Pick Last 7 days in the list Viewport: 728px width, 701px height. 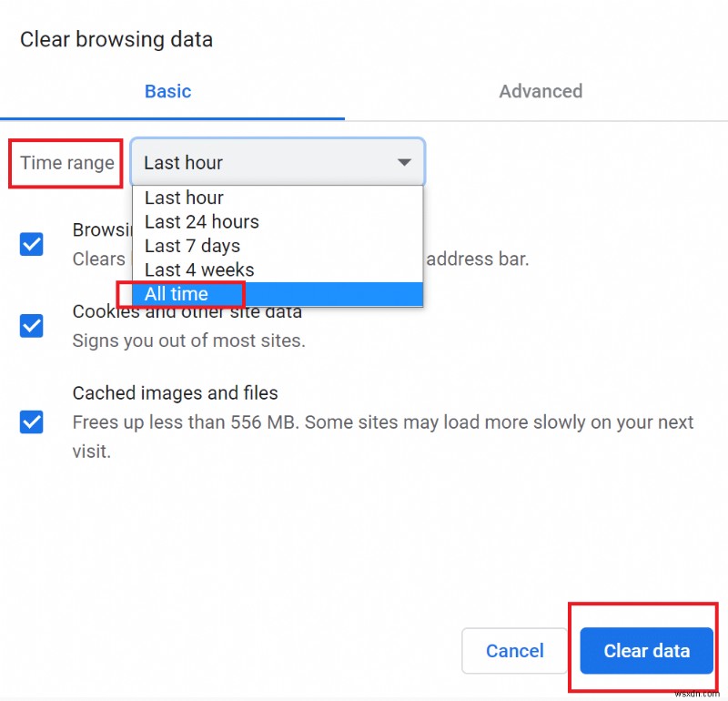coord(193,246)
